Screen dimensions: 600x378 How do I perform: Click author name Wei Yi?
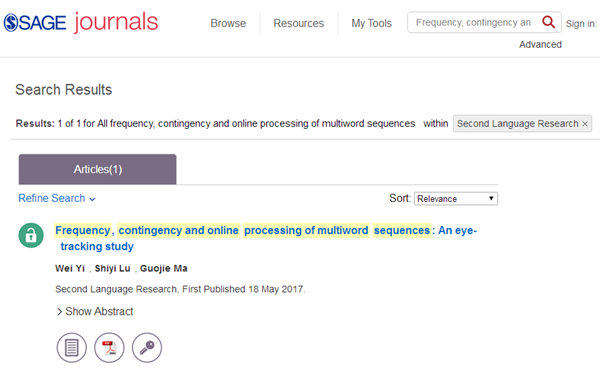click(70, 268)
